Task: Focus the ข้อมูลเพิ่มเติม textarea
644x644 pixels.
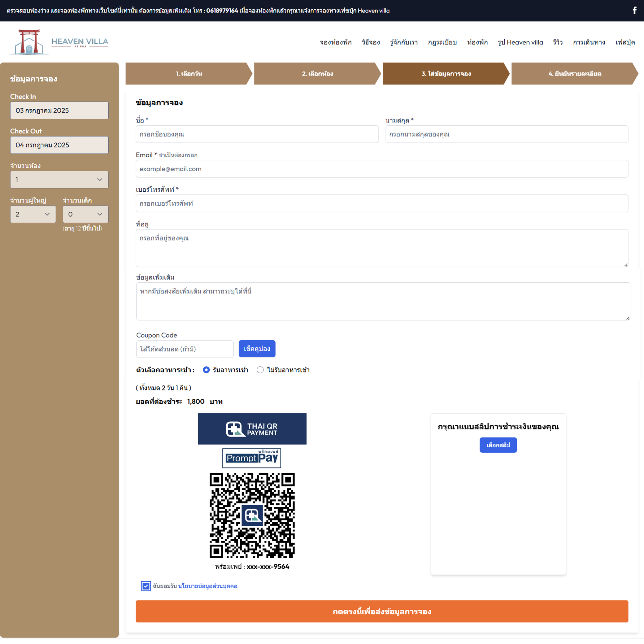Action: pyautogui.click(x=383, y=301)
